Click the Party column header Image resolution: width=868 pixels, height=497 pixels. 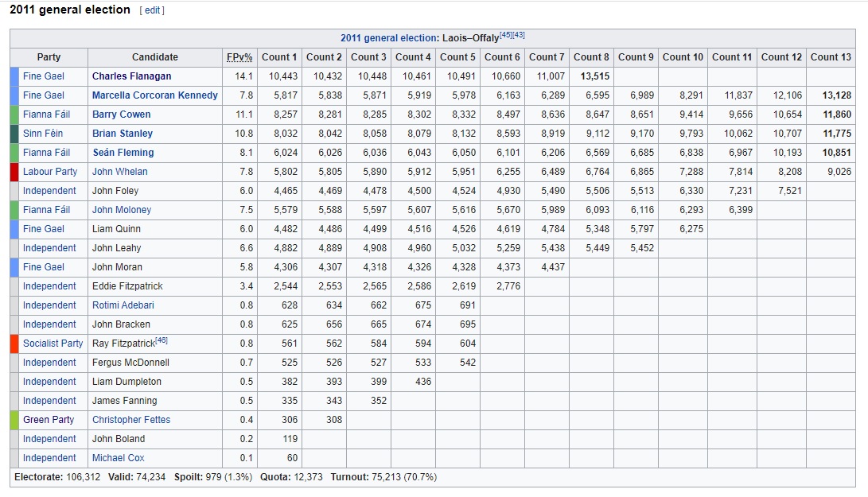pyautogui.click(x=49, y=57)
